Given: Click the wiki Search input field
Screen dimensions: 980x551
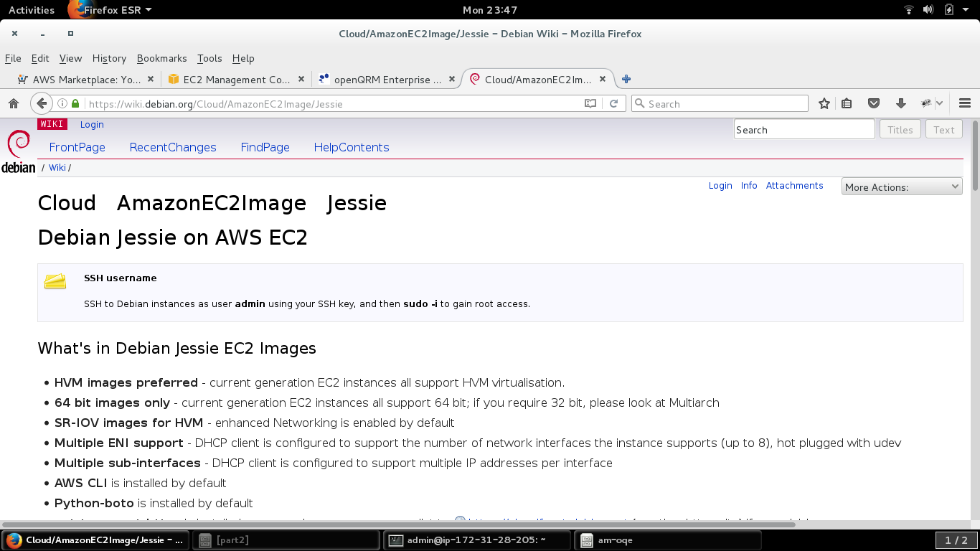Looking at the screenshot, I should [x=804, y=129].
